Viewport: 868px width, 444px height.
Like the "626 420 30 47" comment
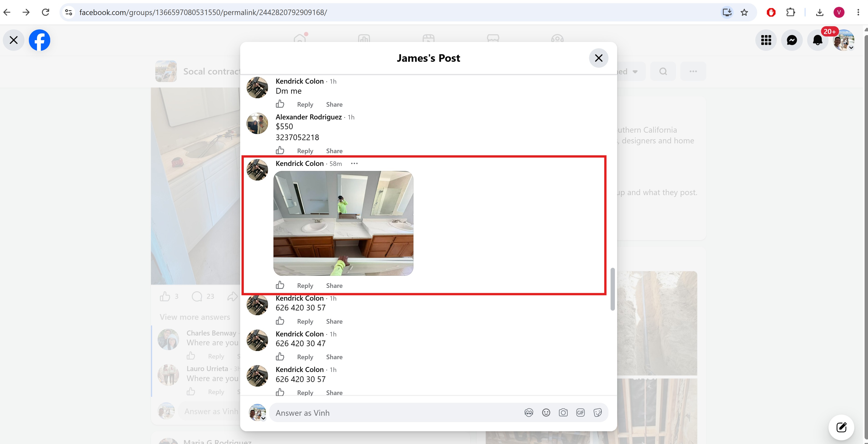[280, 356]
